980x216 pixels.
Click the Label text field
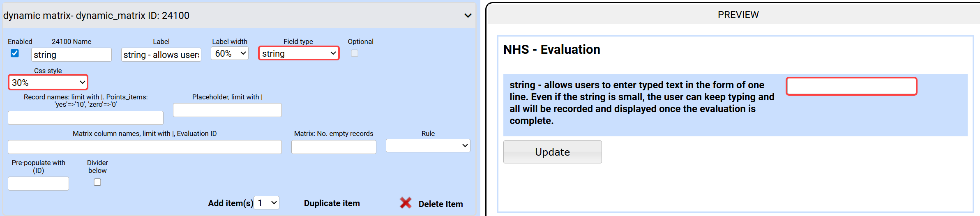(161, 55)
